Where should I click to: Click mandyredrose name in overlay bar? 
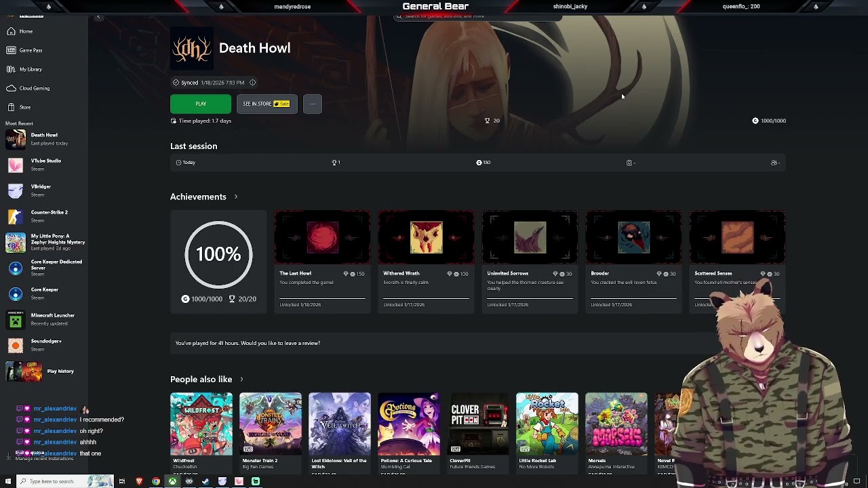click(x=292, y=7)
